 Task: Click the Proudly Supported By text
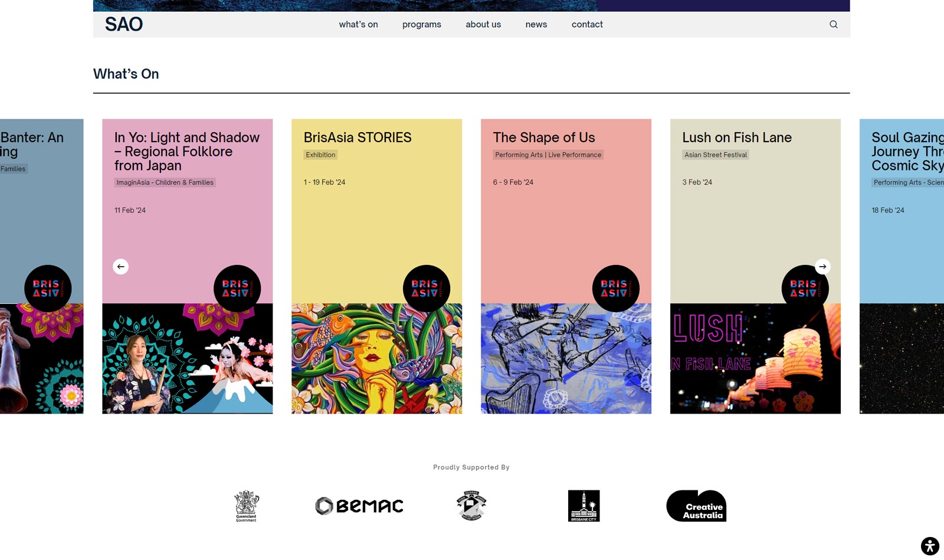(471, 467)
